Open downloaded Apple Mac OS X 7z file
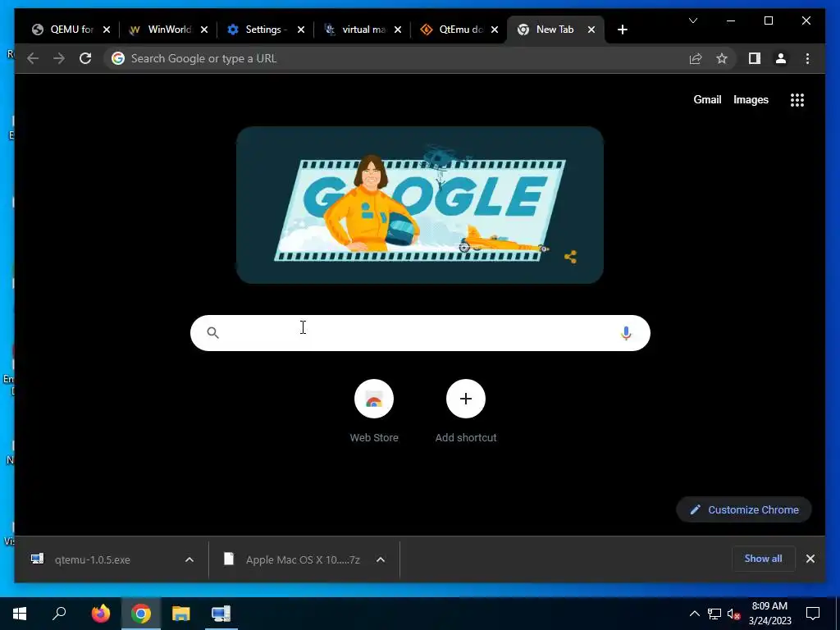The height and width of the screenshot is (630, 840). click(x=294, y=559)
